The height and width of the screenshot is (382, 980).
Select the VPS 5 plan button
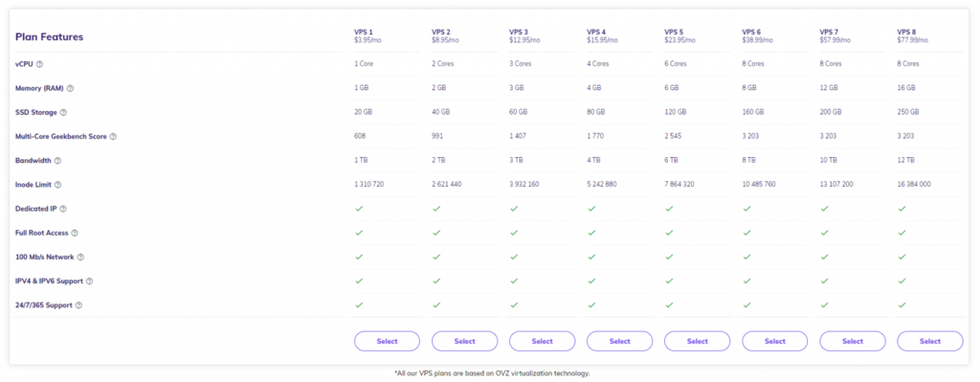pyautogui.click(x=697, y=342)
